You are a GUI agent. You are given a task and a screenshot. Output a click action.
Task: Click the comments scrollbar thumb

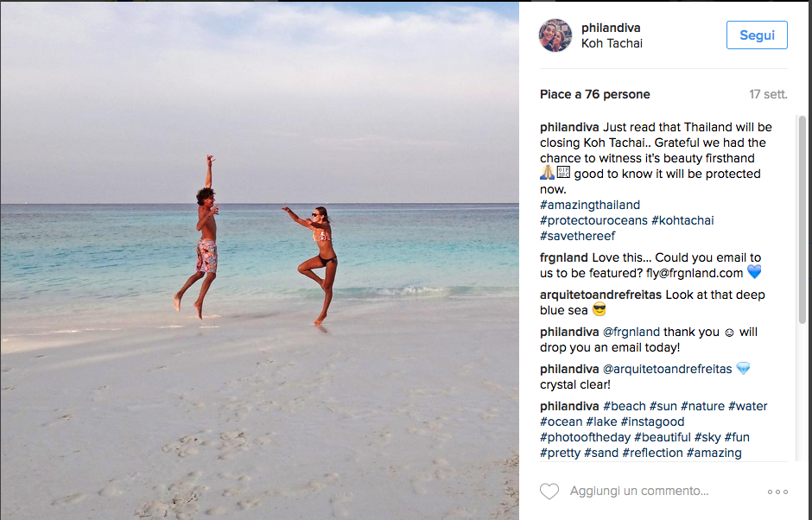tap(802, 220)
